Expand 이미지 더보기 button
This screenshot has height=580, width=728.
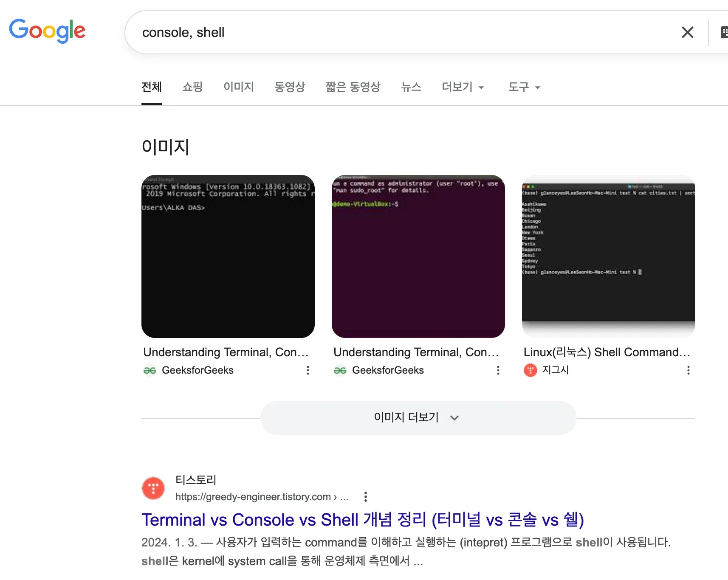point(418,417)
